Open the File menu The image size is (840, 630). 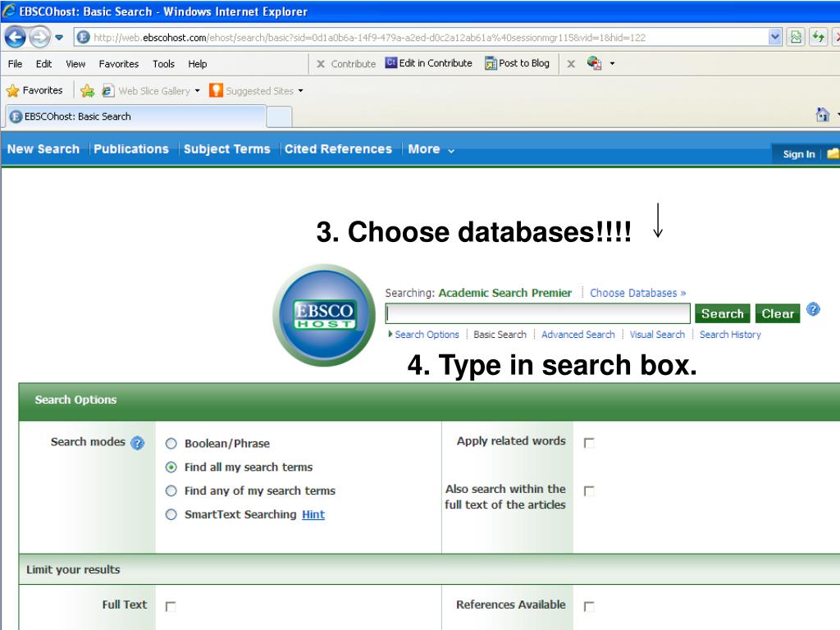click(x=15, y=64)
